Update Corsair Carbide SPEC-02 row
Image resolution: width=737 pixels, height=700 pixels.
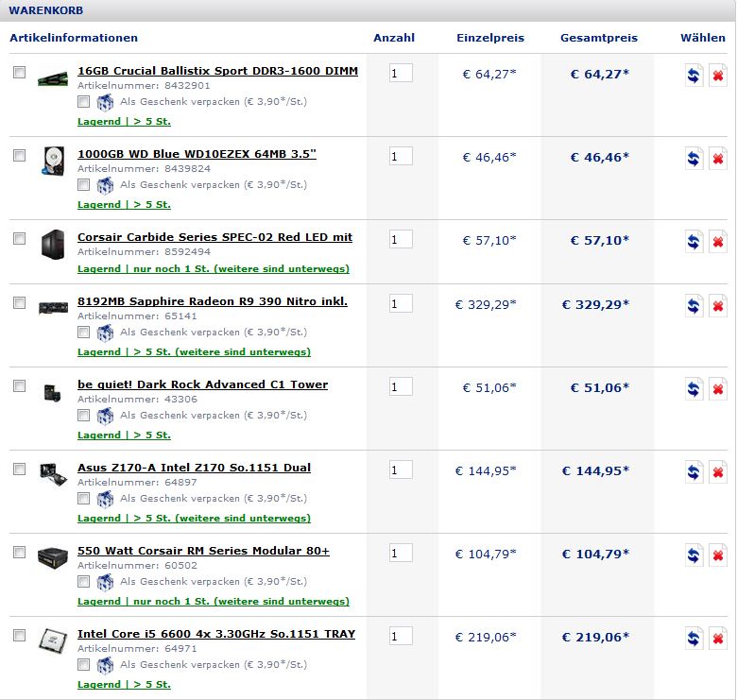[x=694, y=242]
